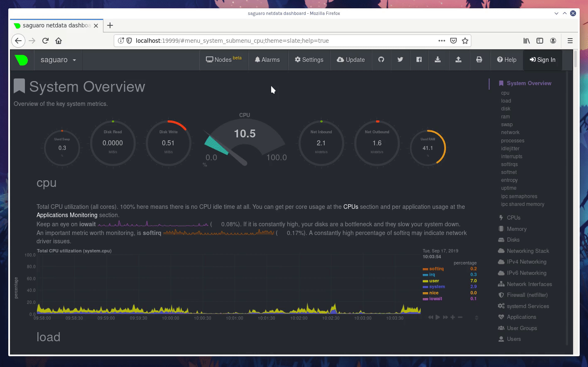Open the Settings menu
Viewport: 588px width, 367px height.
pos(309,60)
